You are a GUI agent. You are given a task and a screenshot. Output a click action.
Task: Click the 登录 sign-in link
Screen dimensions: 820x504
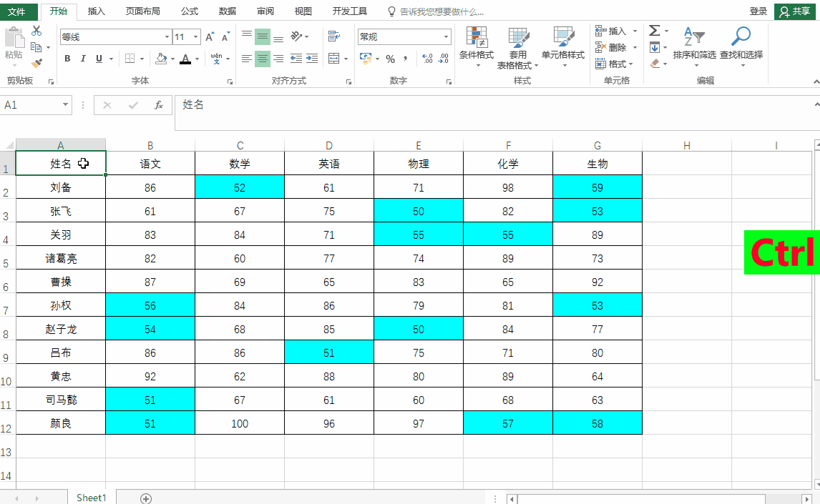(x=758, y=11)
